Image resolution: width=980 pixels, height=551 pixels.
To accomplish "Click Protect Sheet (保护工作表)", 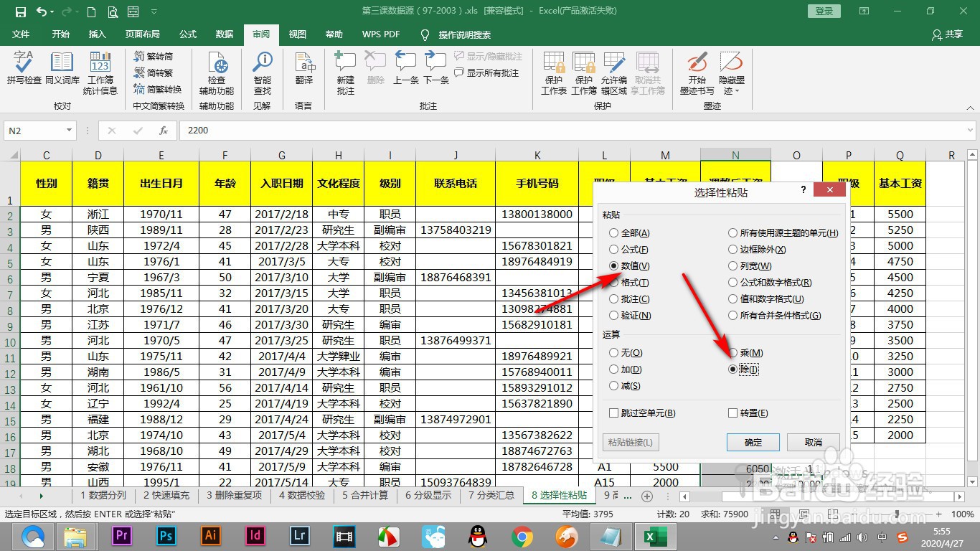I will pyautogui.click(x=554, y=72).
